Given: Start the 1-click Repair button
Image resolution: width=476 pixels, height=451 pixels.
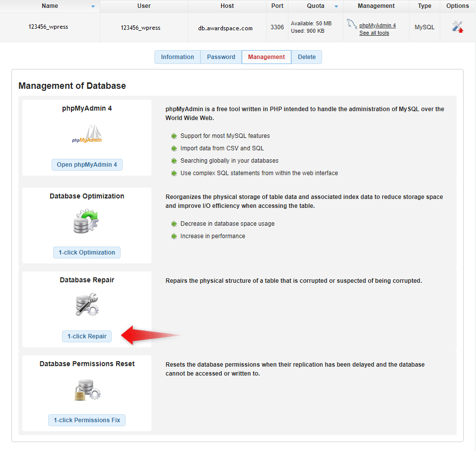Looking at the screenshot, I should [87, 336].
